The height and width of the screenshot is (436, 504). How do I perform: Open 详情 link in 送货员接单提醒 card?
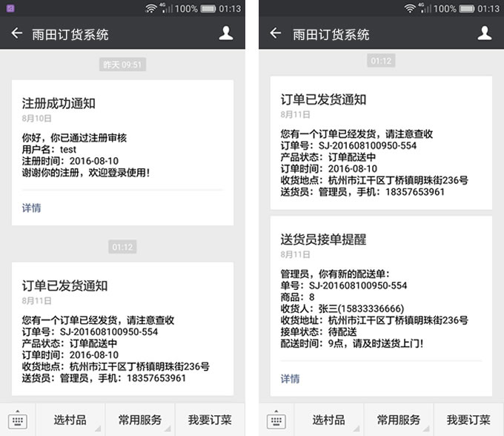(x=290, y=379)
